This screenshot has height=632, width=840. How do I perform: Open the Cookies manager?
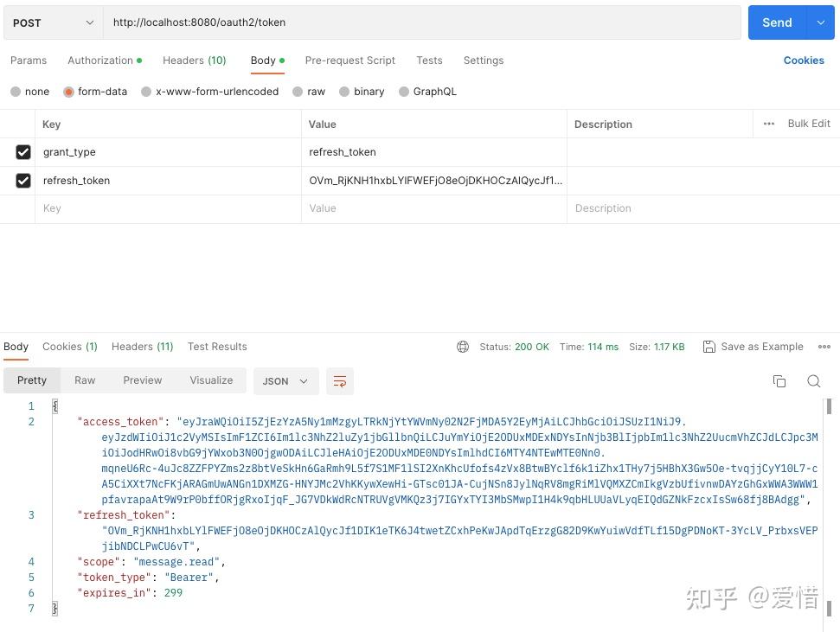click(804, 60)
